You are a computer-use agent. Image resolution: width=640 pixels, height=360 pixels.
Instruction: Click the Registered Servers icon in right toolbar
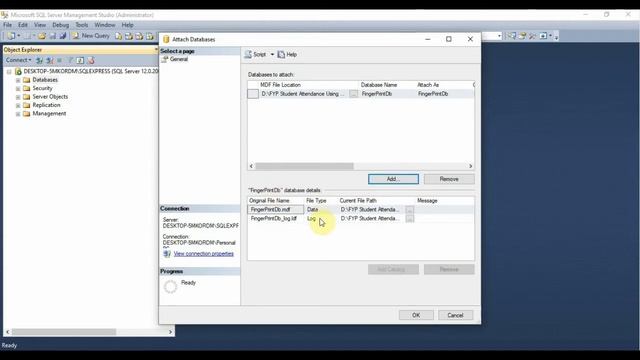pos(512,36)
